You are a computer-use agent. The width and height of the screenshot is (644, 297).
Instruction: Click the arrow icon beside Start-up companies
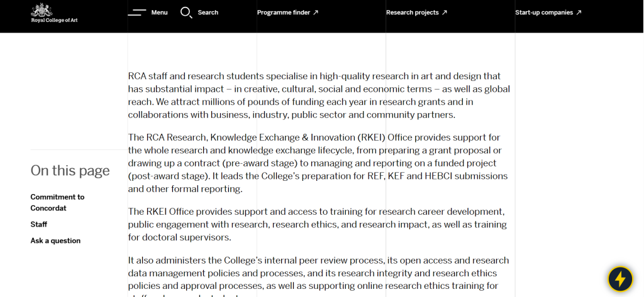pyautogui.click(x=579, y=13)
